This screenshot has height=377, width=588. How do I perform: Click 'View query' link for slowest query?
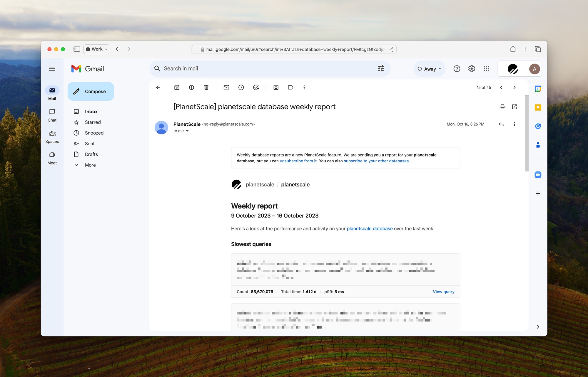coord(443,292)
